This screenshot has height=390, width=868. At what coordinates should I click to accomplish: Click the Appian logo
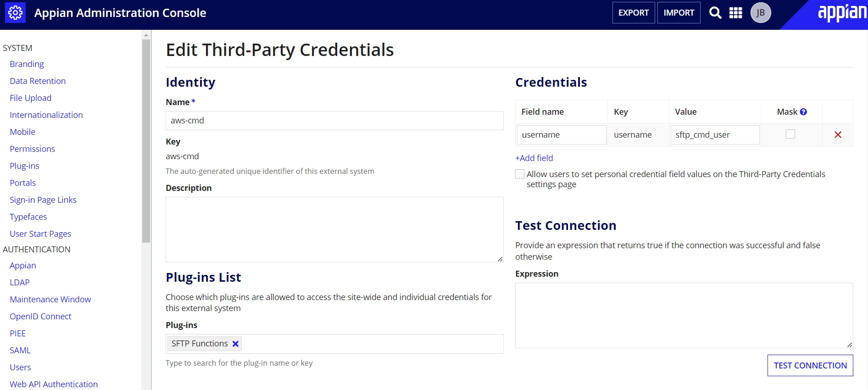pos(842,13)
